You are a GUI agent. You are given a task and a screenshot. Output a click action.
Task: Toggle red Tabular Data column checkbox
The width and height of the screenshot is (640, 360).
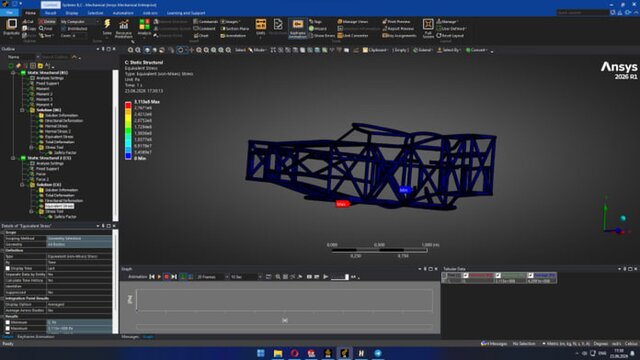466,276
